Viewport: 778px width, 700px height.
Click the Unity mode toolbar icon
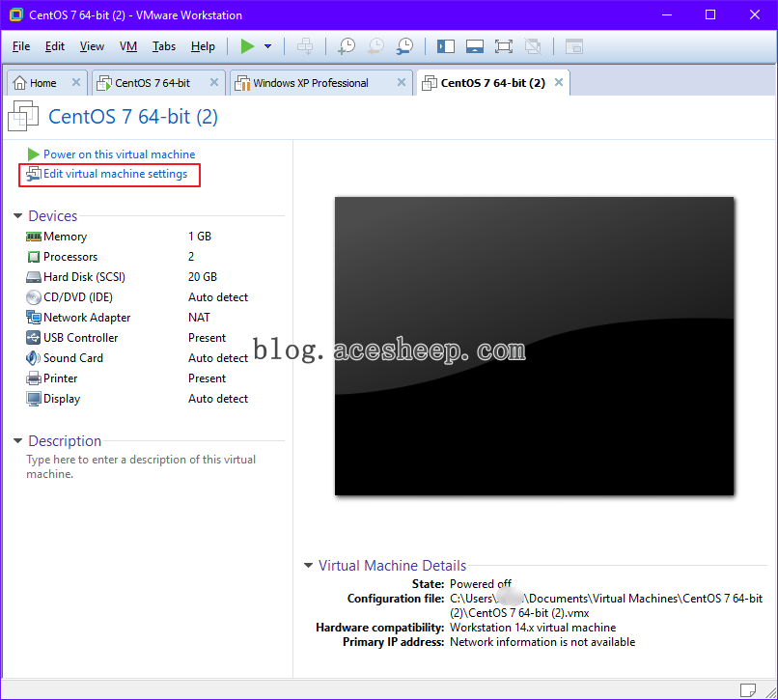click(x=533, y=46)
